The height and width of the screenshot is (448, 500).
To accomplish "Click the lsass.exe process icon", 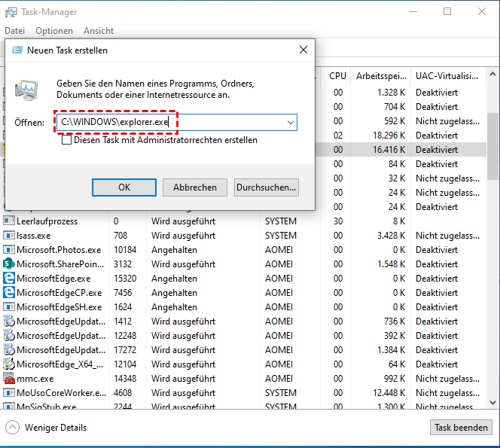I will (x=9, y=236).
